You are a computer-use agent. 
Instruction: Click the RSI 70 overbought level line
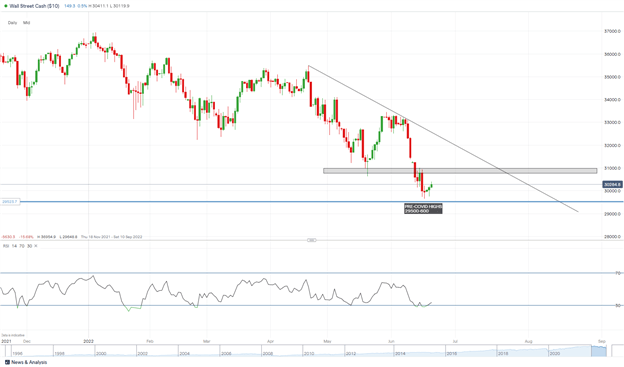point(306,273)
